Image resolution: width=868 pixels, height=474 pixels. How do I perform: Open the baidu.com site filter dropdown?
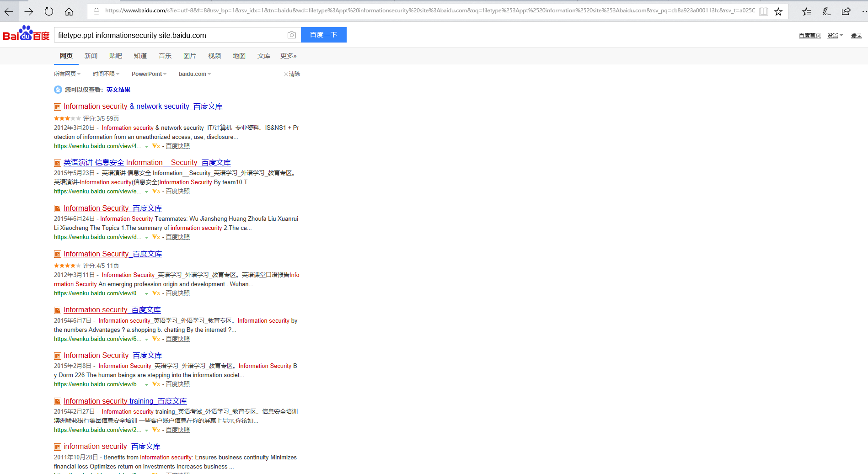tap(194, 74)
